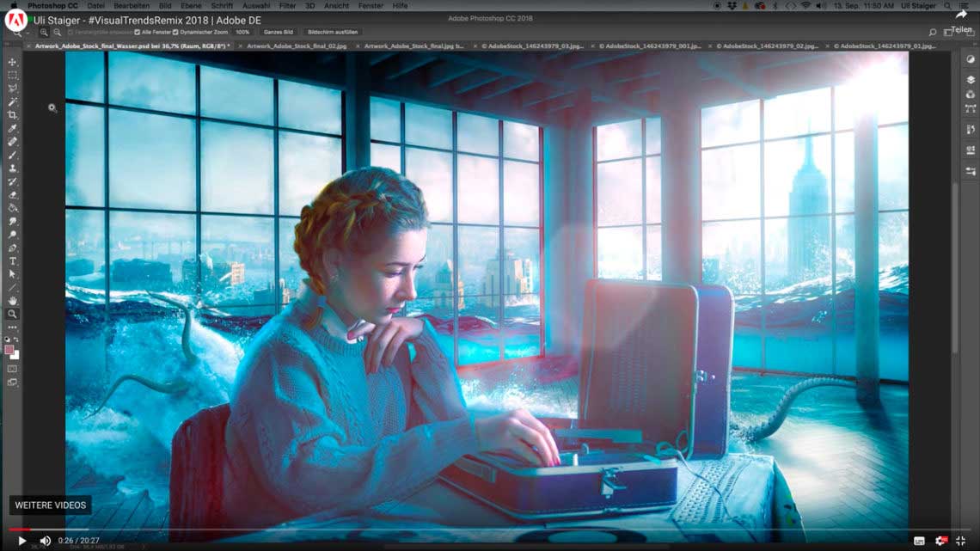Image resolution: width=980 pixels, height=551 pixels.
Task: Click the 100% zoom button
Action: [242, 32]
